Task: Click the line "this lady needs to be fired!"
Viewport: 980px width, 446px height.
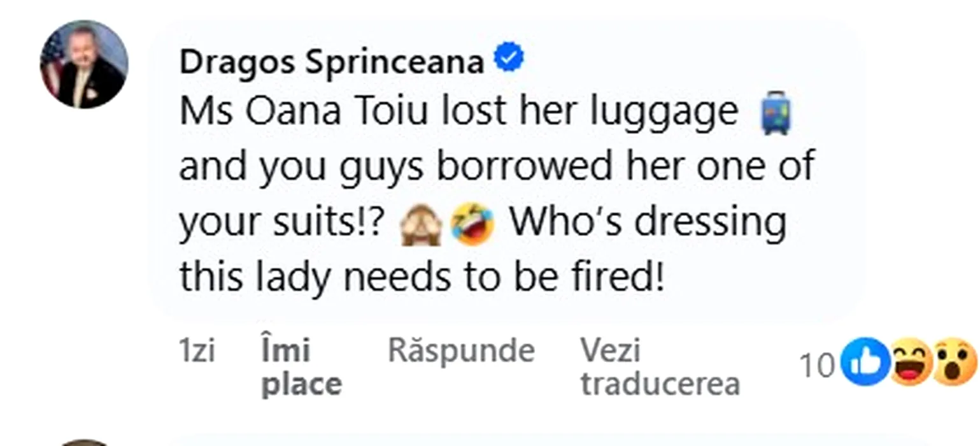Action: click(422, 277)
